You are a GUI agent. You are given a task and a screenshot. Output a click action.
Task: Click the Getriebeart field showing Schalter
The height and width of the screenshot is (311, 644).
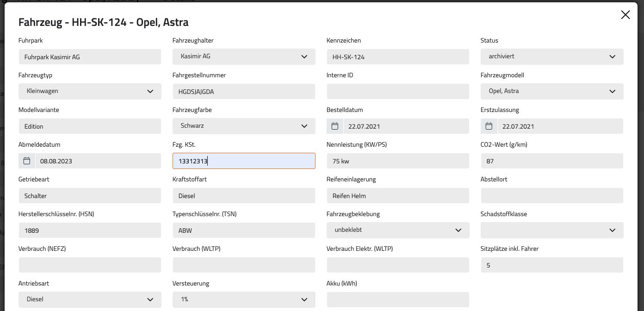tap(90, 196)
